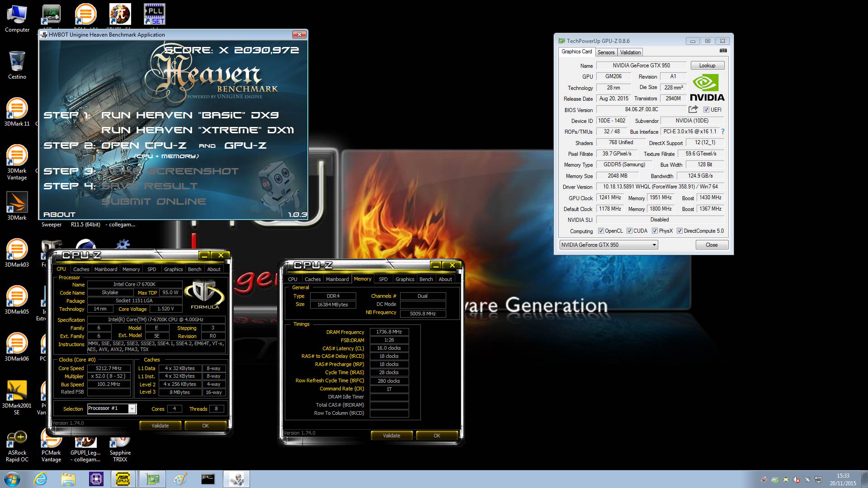Open 3DMark05 desktop shortcut
The width and height of the screenshot is (868, 488).
pos(17,300)
